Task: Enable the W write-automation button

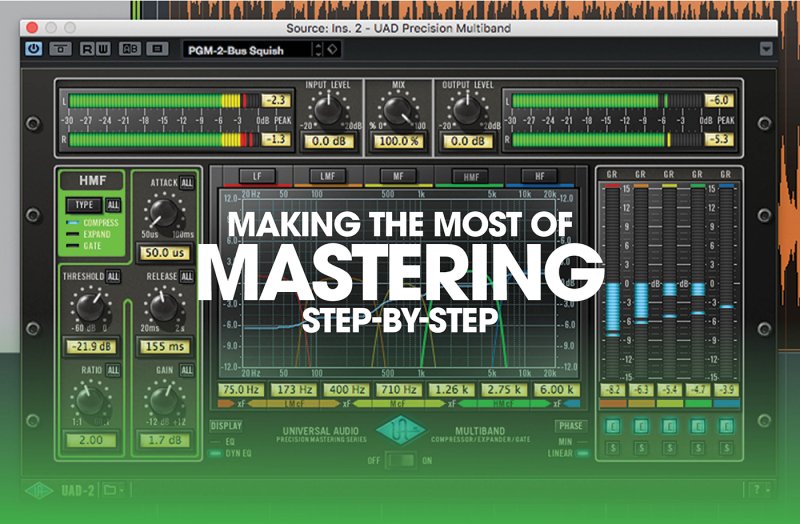Action: click(103, 49)
